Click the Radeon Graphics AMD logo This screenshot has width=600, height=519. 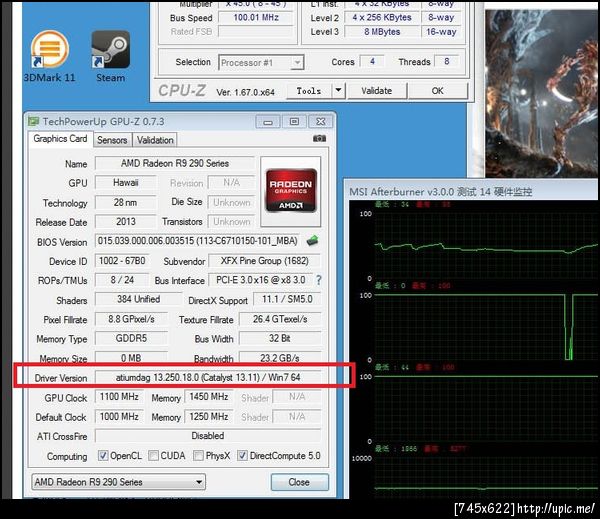pos(291,191)
